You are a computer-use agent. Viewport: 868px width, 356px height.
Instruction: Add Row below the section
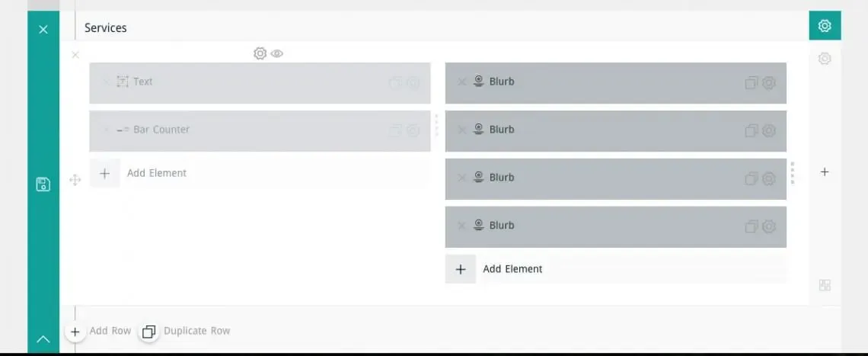(x=98, y=332)
